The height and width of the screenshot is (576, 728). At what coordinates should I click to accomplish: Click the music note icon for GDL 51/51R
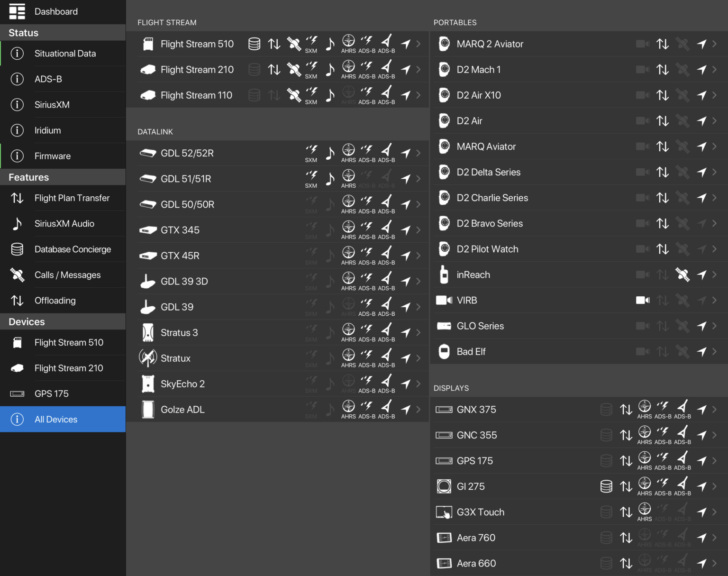(330, 179)
